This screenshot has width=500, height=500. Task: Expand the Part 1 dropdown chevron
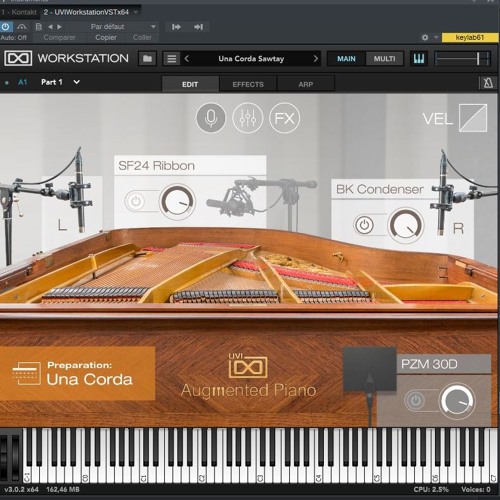(x=77, y=82)
